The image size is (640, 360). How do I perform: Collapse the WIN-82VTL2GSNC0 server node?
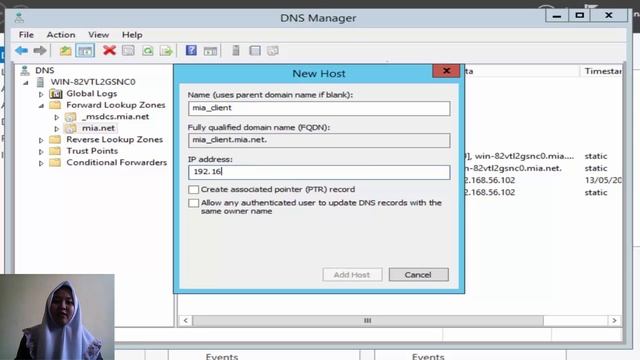coord(26,83)
